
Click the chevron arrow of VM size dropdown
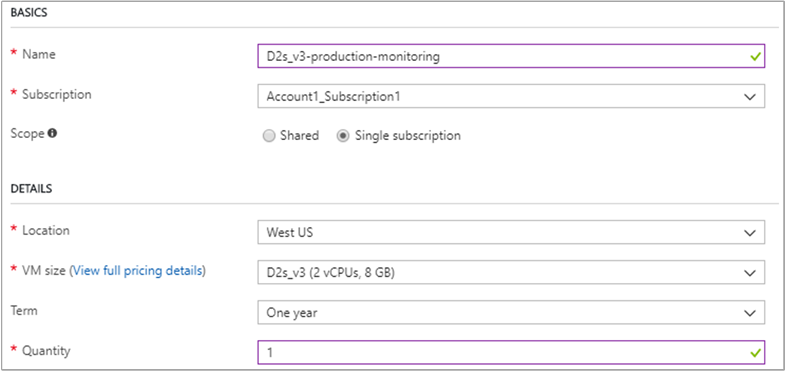[750, 273]
